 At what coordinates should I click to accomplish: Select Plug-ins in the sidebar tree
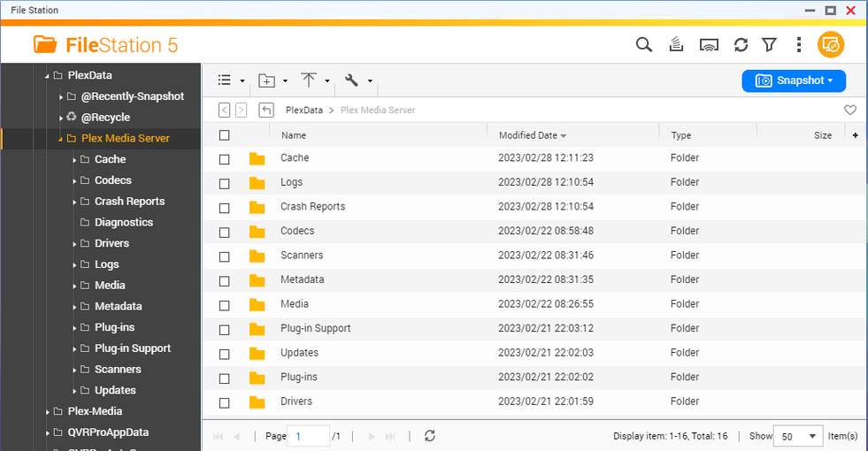pos(114,327)
